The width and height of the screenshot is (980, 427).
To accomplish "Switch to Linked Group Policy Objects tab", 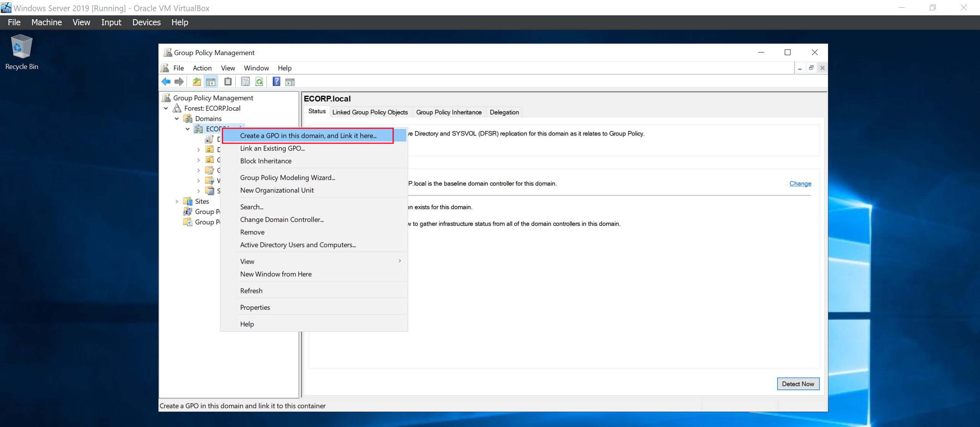I will [x=370, y=112].
